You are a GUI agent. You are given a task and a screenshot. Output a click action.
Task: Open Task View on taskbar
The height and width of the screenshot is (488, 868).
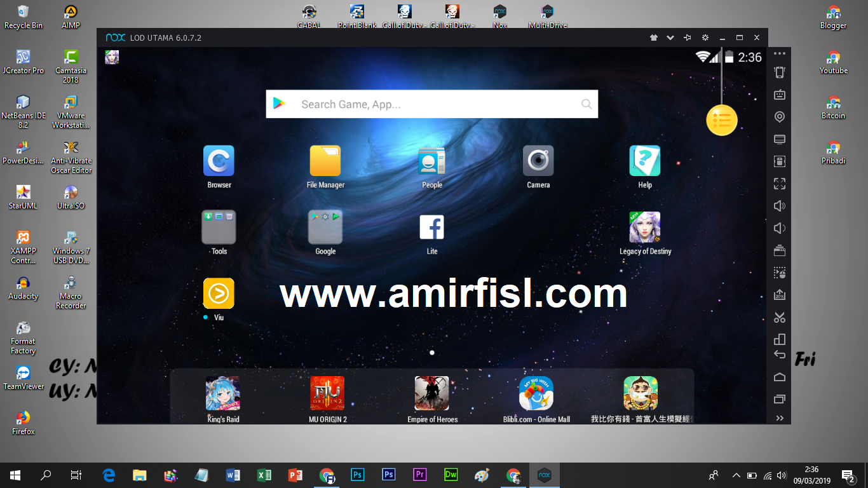coord(76,475)
